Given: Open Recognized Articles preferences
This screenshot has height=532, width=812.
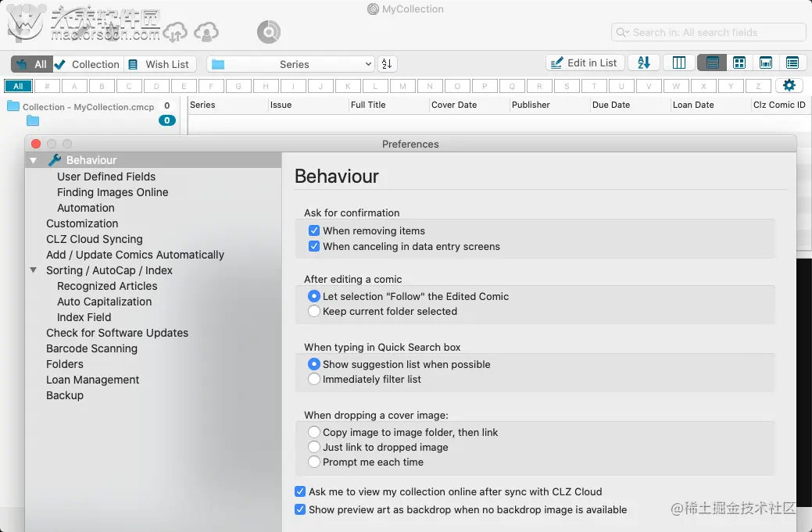Looking at the screenshot, I should point(107,286).
